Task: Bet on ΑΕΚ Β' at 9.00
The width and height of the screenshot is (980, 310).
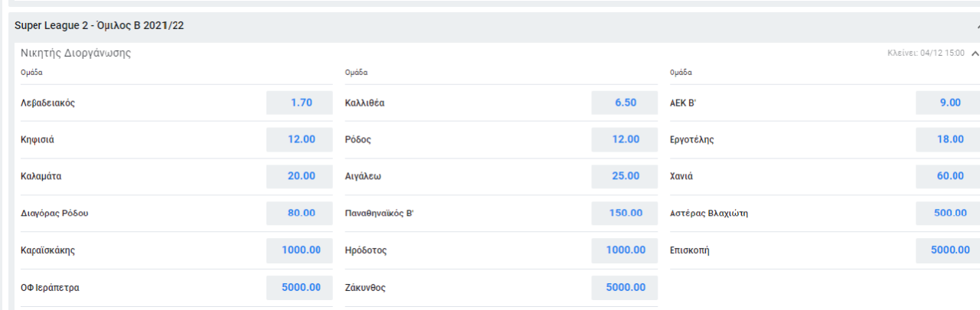Action: (x=949, y=103)
